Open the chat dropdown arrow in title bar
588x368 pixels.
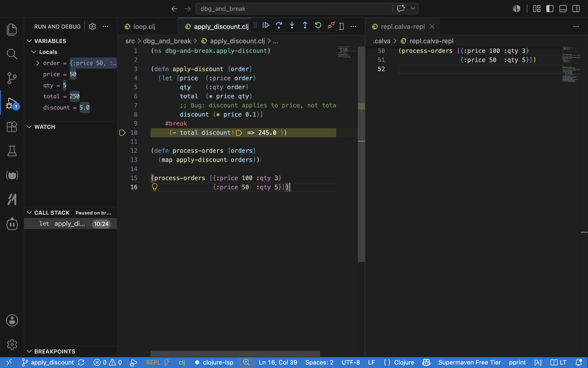(413, 9)
